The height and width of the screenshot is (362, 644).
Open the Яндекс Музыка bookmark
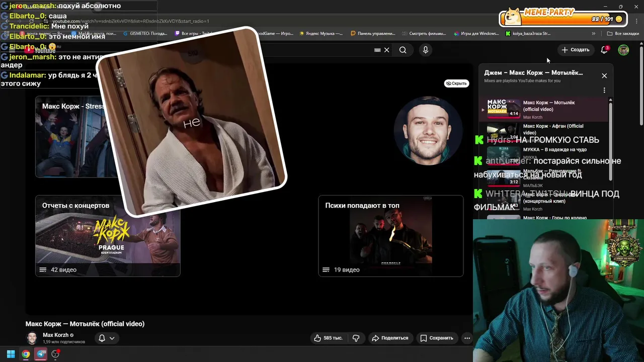click(x=321, y=34)
